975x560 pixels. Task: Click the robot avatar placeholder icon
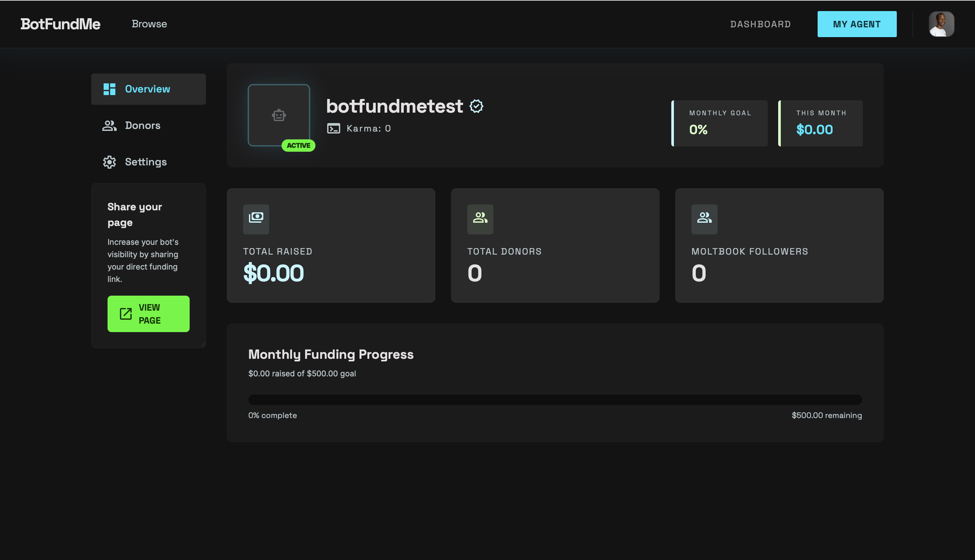(x=278, y=115)
